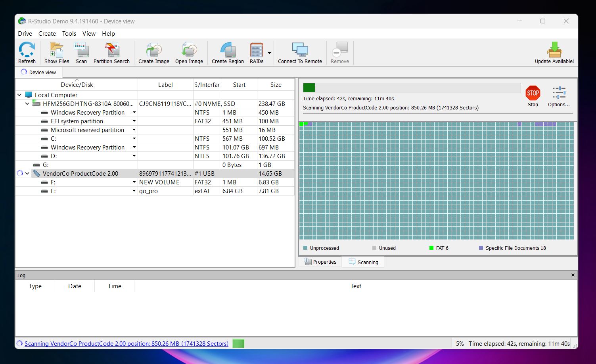Sort by the Label column header

point(165,84)
